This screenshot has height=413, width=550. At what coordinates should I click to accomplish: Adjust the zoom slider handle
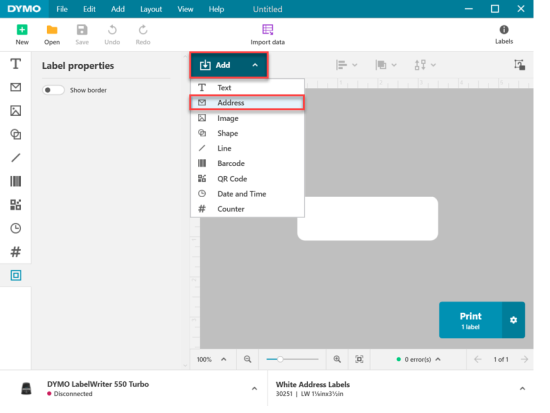click(x=280, y=359)
